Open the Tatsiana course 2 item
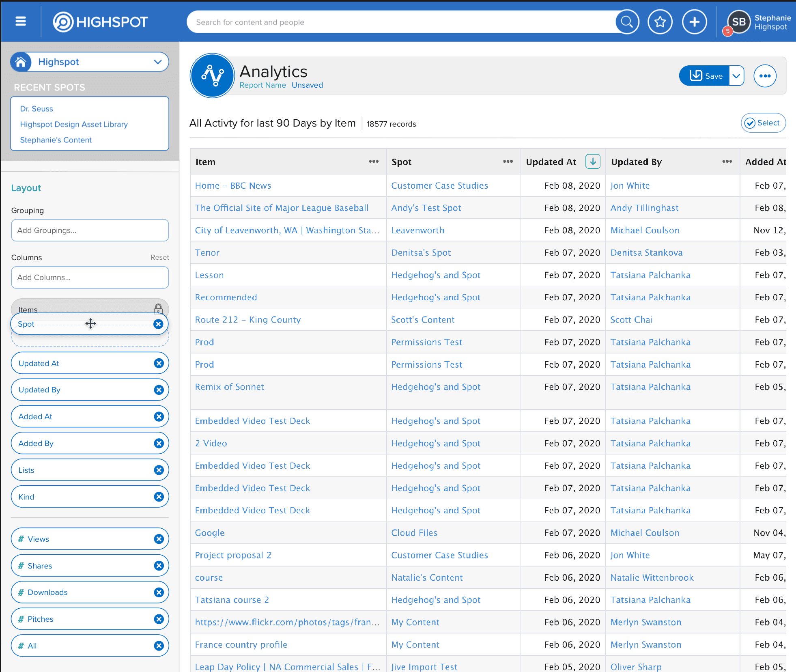 point(232,600)
